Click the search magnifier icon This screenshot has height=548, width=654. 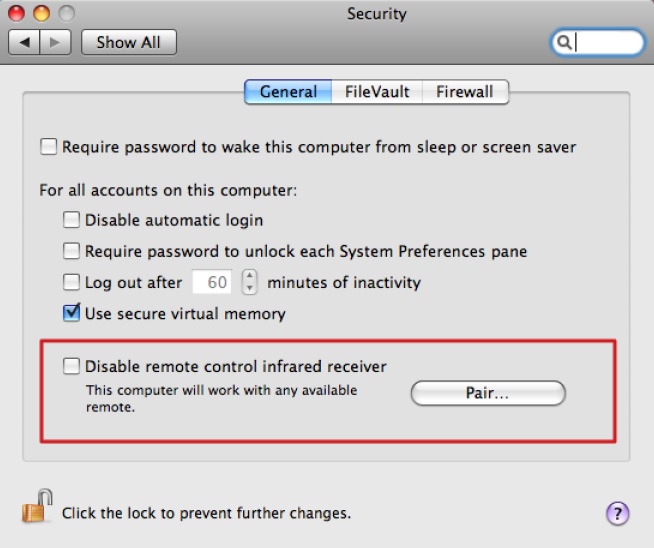coord(564,42)
